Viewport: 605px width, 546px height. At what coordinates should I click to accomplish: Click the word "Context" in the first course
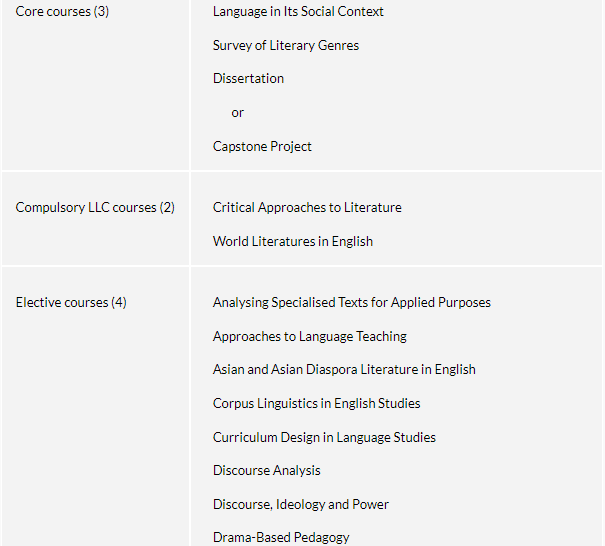tap(360, 12)
